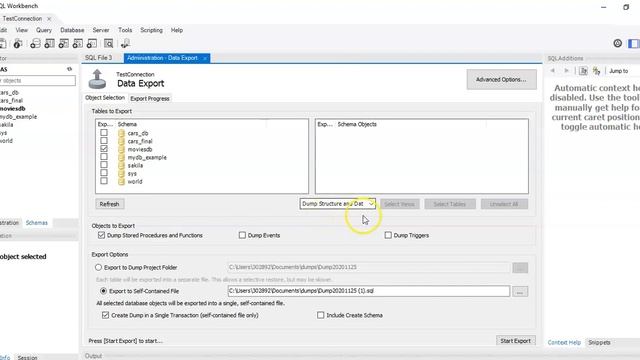The image size is (640, 360).
Task: Click the sakila database icon in schema list
Action: point(121,165)
